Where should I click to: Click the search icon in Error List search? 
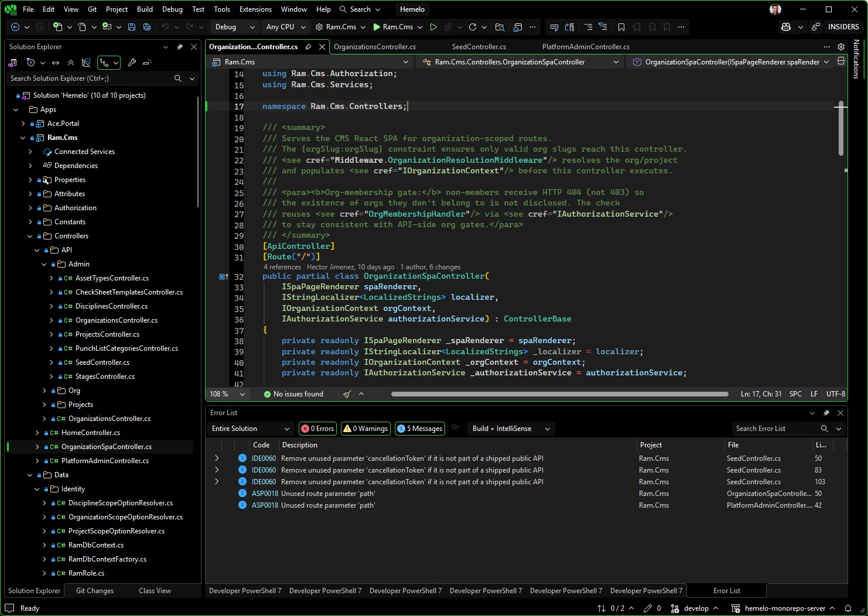pos(824,429)
